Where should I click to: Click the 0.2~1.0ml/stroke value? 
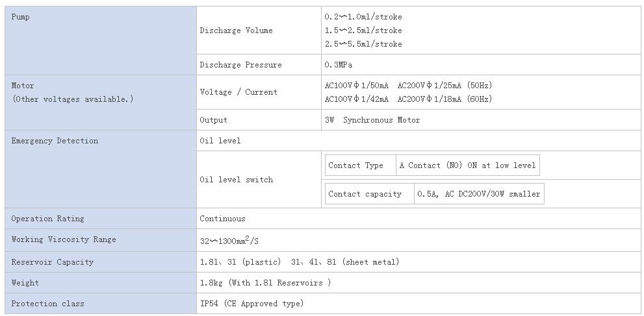363,17
